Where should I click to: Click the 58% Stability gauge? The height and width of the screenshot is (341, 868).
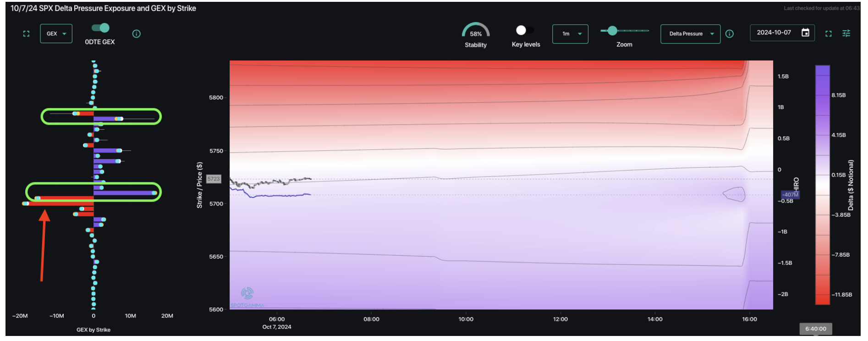click(476, 30)
